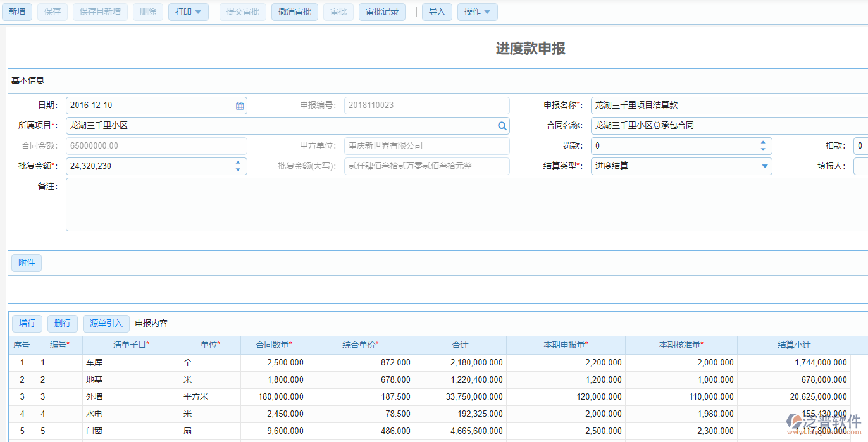The width and height of the screenshot is (868, 442).
Task: Increase 批复金额 using its stepper arrow
Action: (x=237, y=163)
